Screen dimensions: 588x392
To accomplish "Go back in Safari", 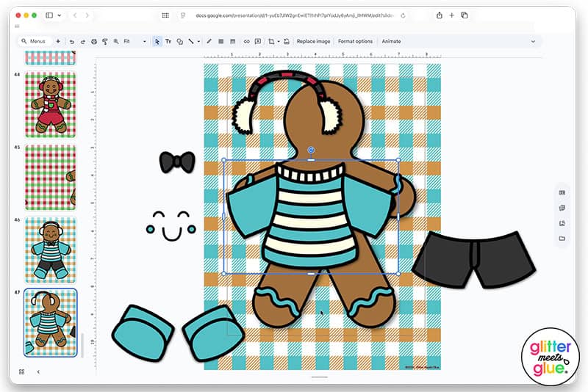I will pos(75,15).
